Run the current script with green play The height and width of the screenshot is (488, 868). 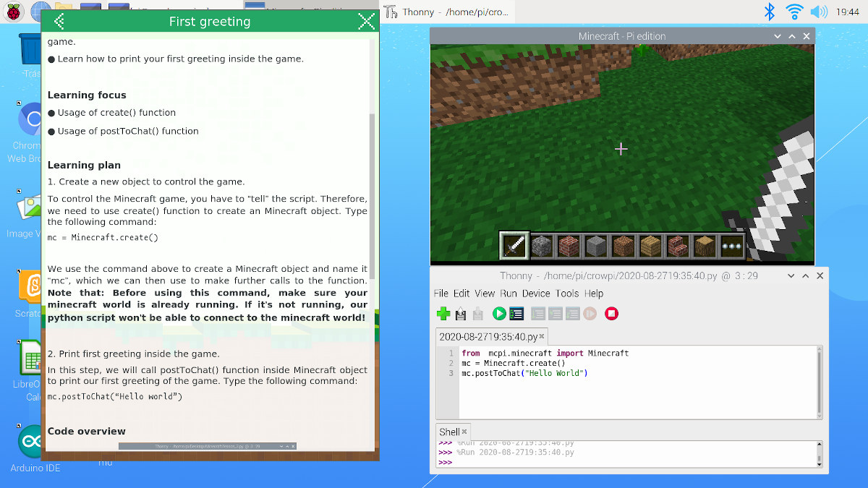[x=499, y=314]
